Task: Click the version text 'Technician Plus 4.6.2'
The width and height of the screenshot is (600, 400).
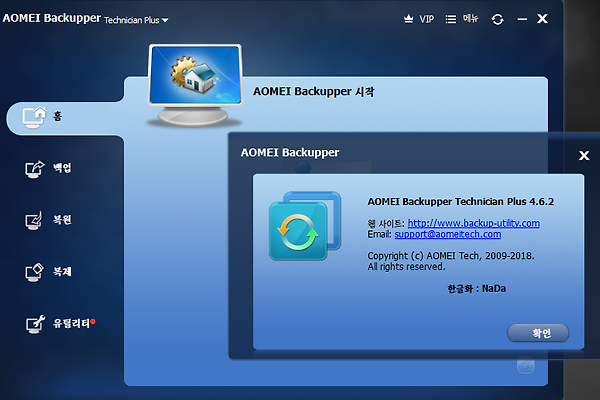Action: pyautogui.click(x=504, y=202)
